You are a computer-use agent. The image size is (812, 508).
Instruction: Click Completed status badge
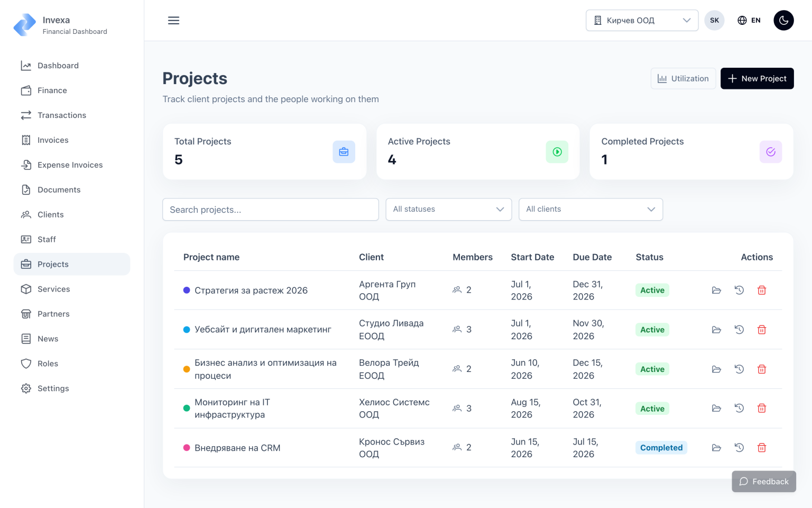click(x=661, y=448)
